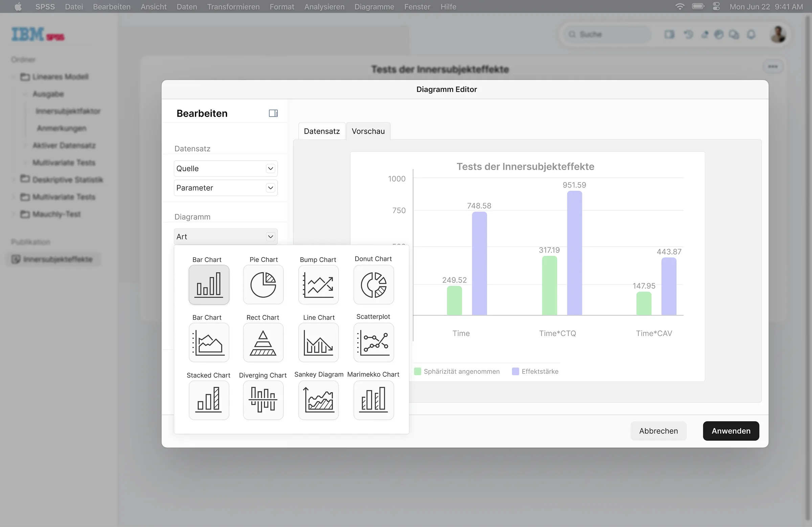Select the Pie Chart icon

(263, 285)
